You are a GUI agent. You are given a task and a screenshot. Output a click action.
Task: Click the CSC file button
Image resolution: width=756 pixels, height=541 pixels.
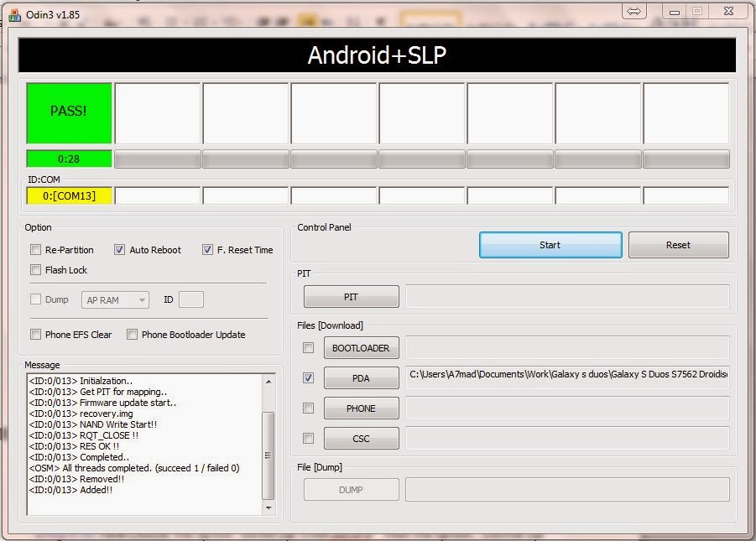coord(361,439)
